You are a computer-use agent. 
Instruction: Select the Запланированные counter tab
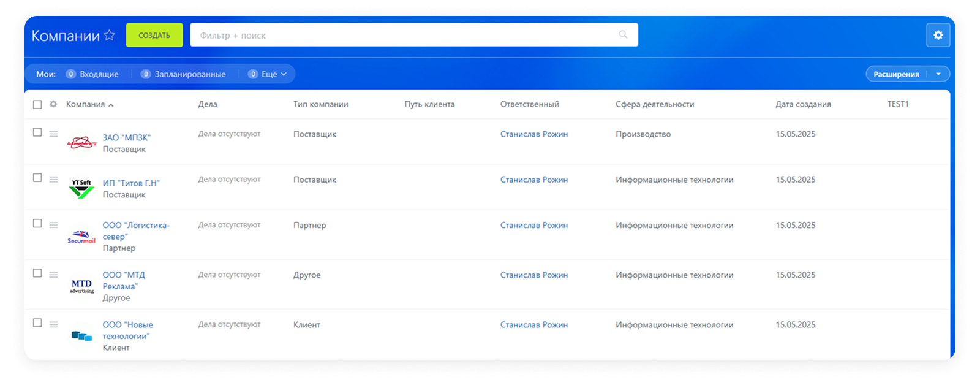(183, 74)
